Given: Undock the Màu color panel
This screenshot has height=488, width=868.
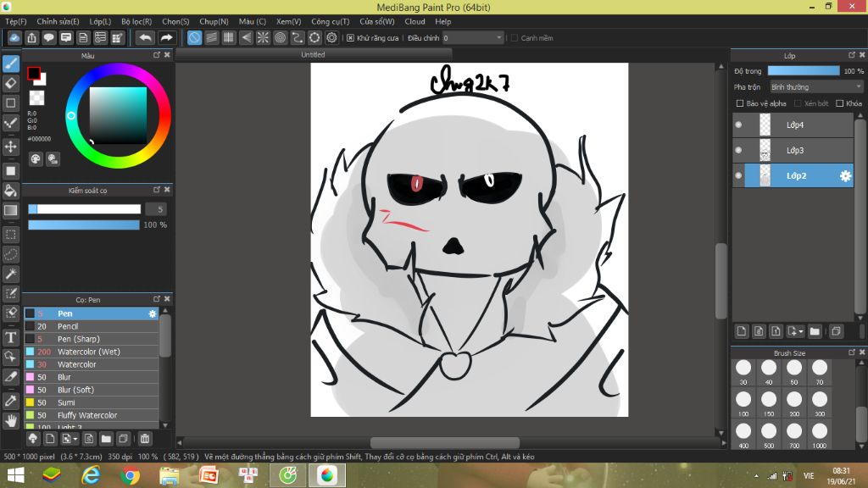Looking at the screenshot, I should (157, 55).
